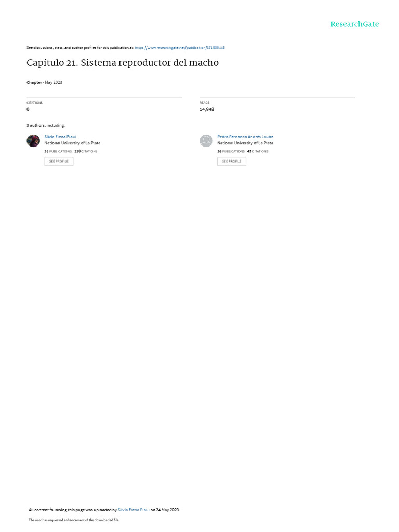
Task: Click Silvia's 26 publications stat
Action: click(58, 151)
